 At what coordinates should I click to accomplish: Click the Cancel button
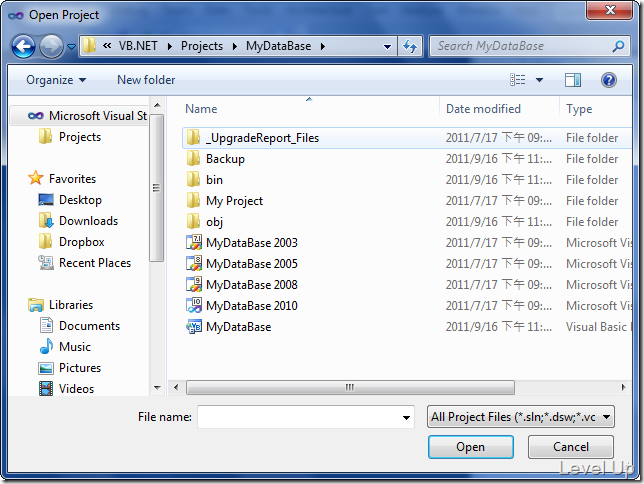click(571, 447)
